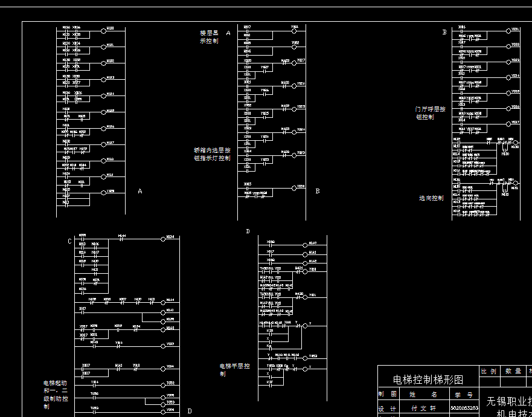The image size is (532, 417).
Task: Click the letter A beside 楼层显示控制
Action: click(228, 33)
